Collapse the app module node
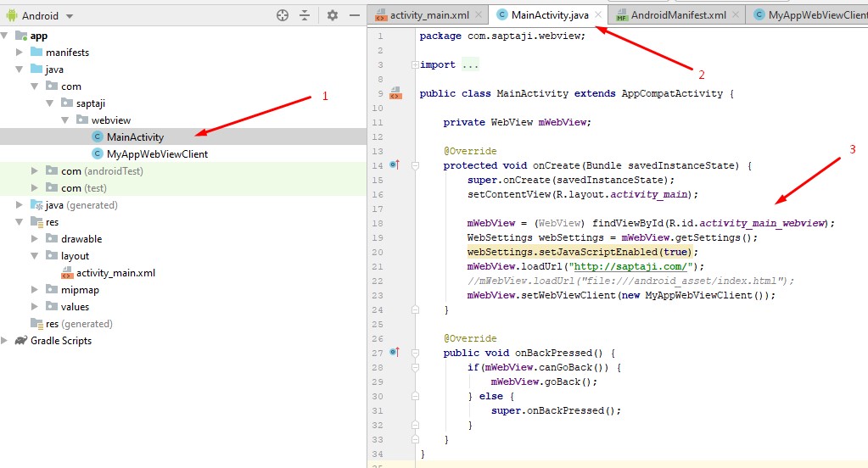Viewport: 868px width, 468px height. 4,36
